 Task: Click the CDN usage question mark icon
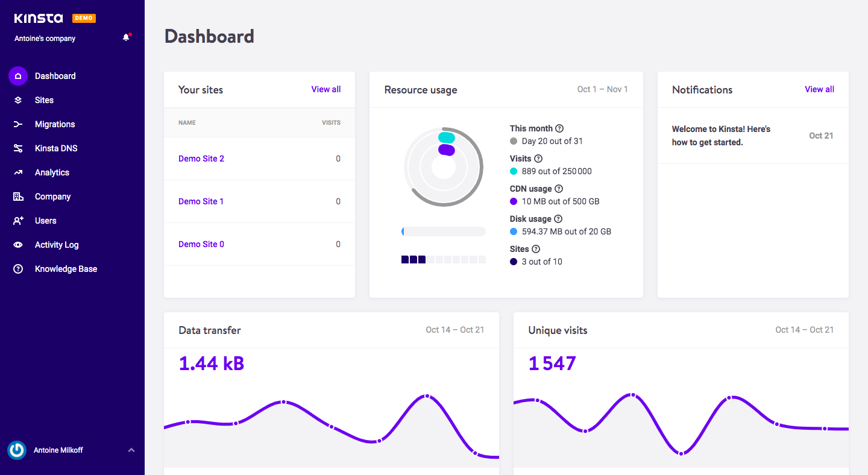(558, 188)
